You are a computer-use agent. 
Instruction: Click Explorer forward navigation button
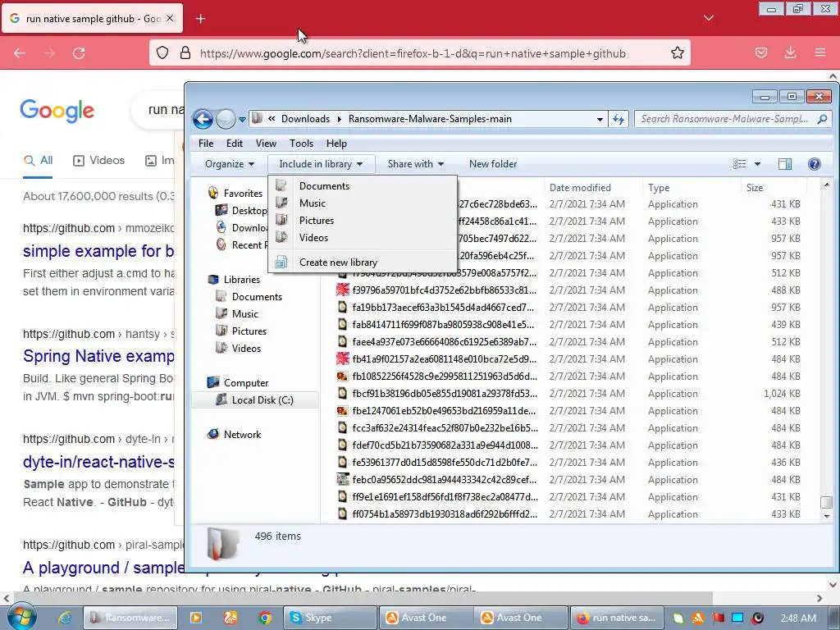[x=226, y=119]
